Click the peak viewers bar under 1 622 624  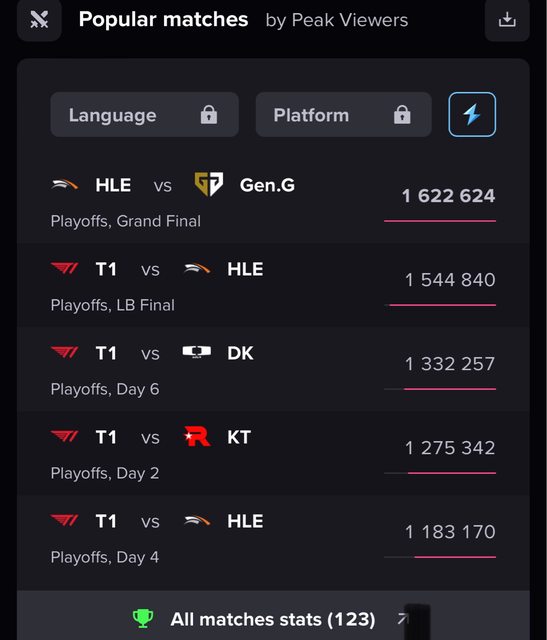(x=440, y=221)
